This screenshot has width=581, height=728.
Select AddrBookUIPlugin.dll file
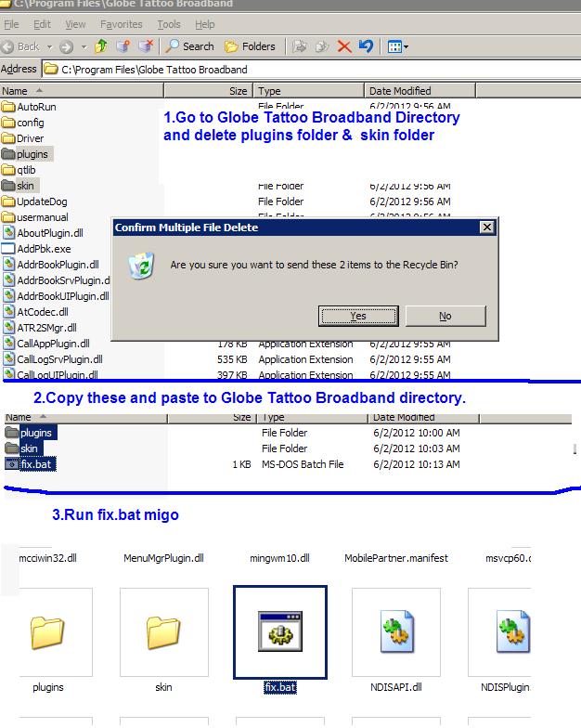pos(56,296)
